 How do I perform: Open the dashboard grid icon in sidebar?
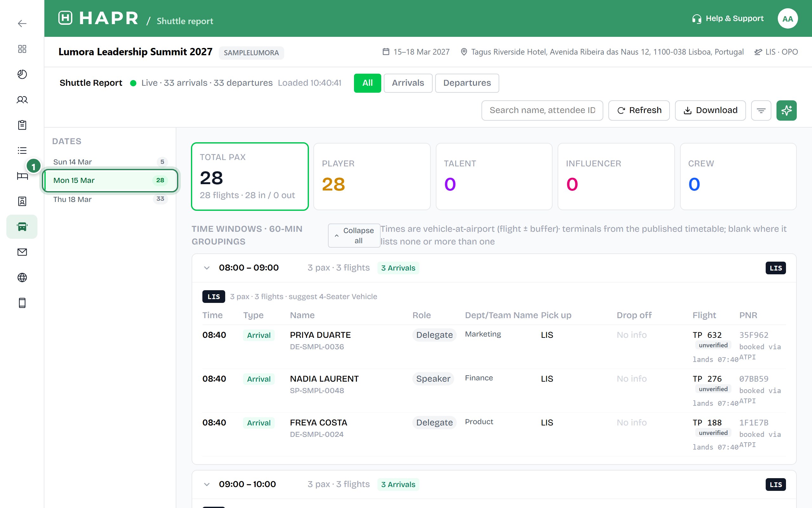22,49
